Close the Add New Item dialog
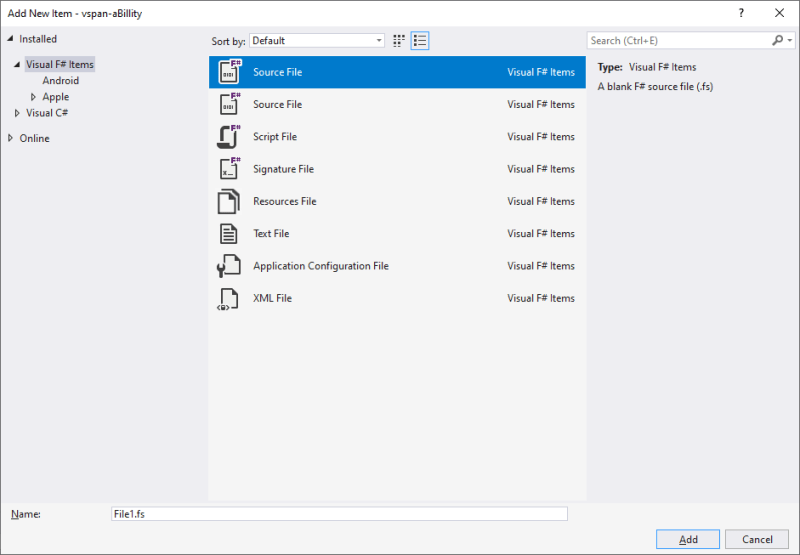Viewport: 800px width, 555px height. point(780,13)
